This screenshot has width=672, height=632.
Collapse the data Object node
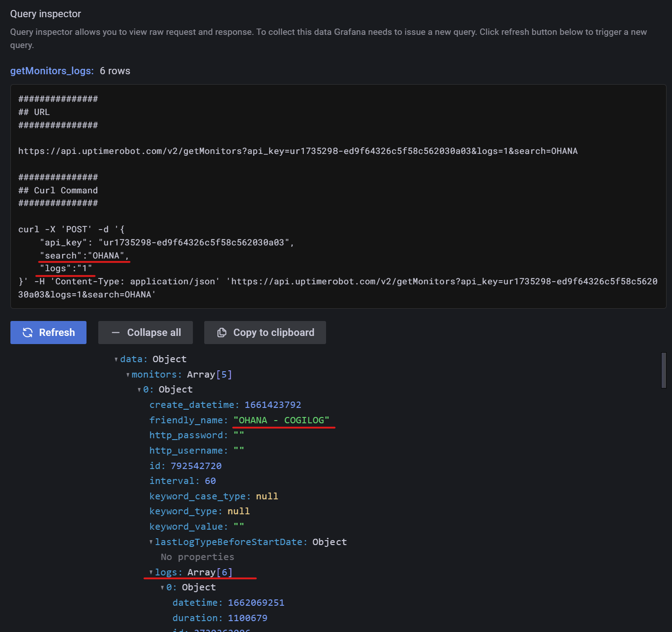(x=116, y=359)
